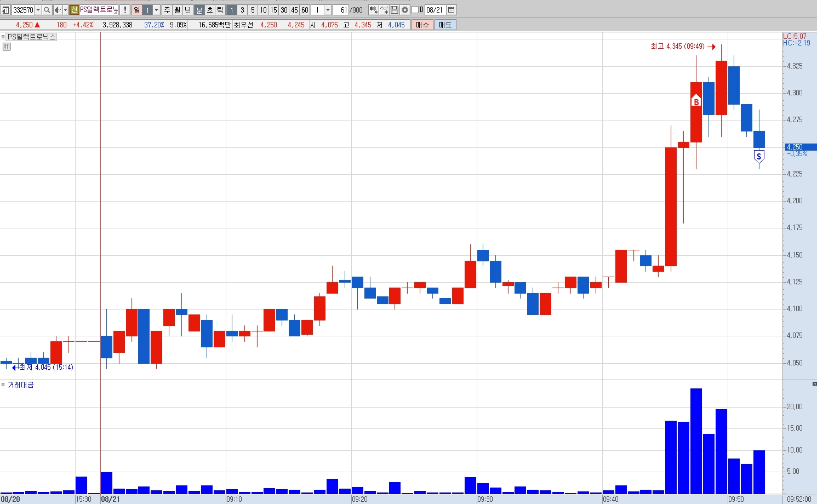Click the LC:5.07 label on price axis

(795, 36)
